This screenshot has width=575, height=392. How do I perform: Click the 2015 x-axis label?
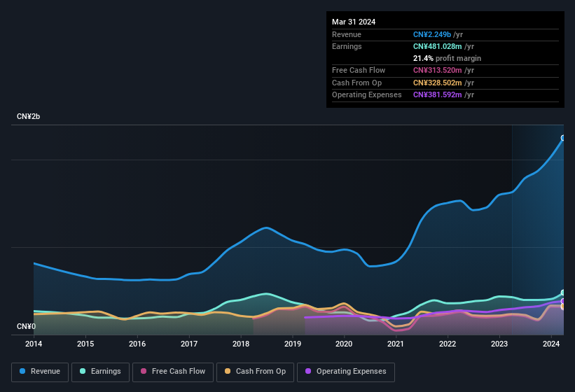click(x=85, y=344)
